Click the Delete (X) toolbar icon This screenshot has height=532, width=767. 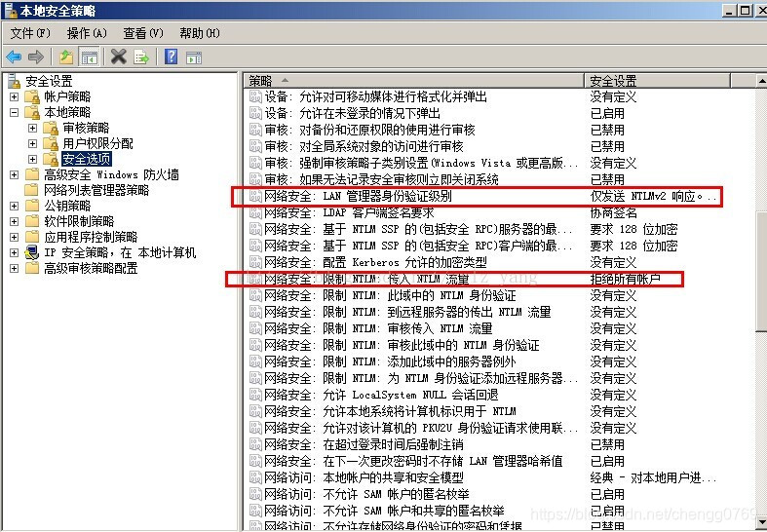[119, 57]
